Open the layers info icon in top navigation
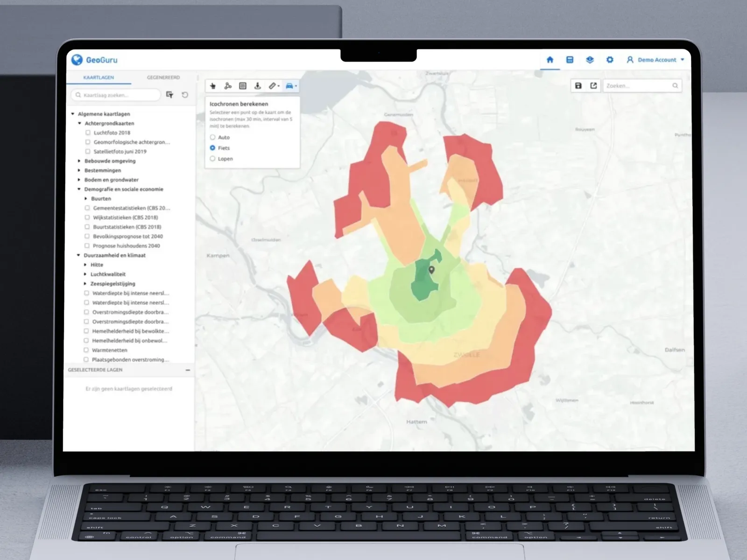Viewport: 747px width, 560px height. click(x=590, y=60)
